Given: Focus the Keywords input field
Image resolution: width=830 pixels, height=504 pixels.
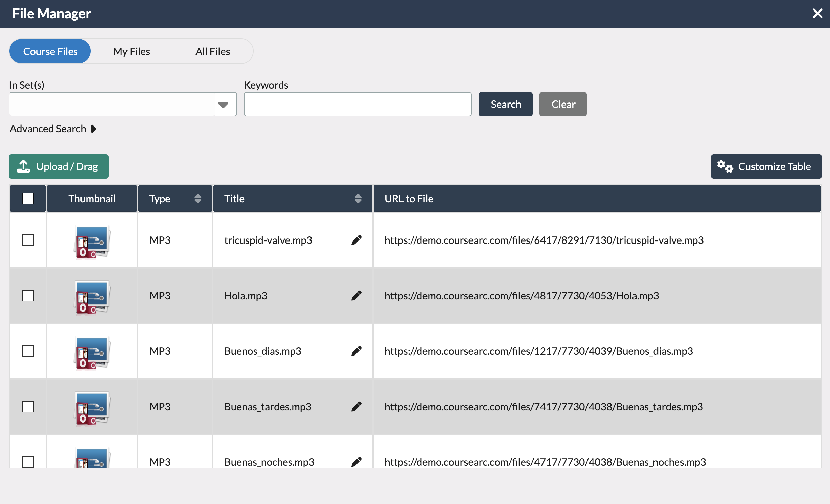Looking at the screenshot, I should click(358, 104).
